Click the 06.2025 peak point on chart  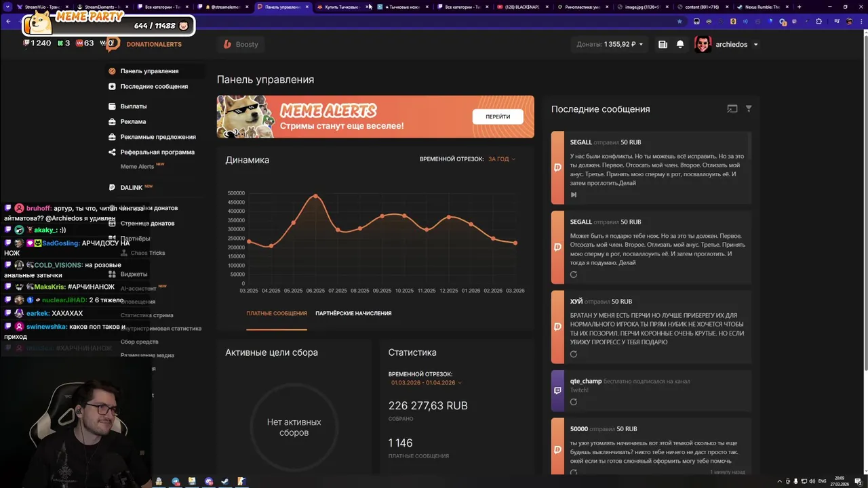pos(315,197)
